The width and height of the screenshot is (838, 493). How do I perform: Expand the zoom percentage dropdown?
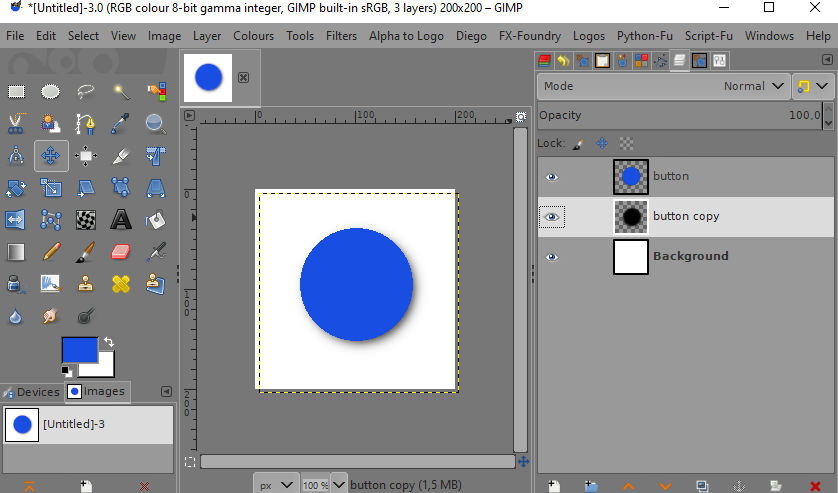pos(339,484)
